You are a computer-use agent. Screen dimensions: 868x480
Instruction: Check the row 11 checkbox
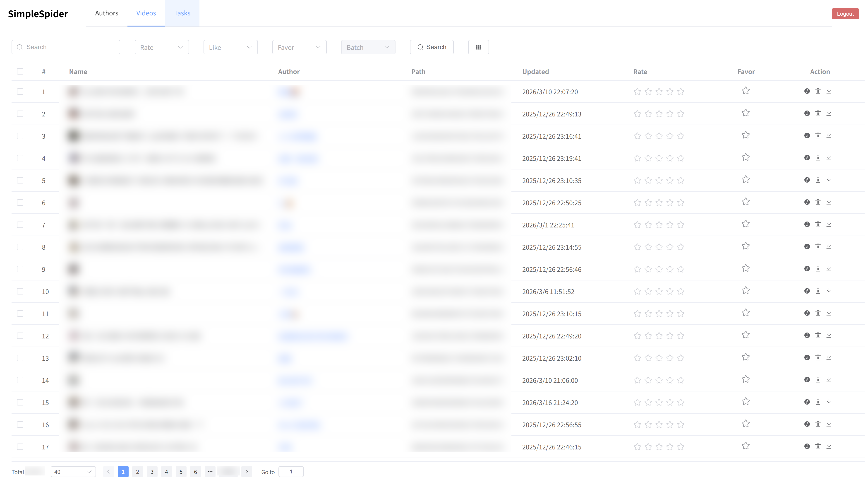[x=20, y=314]
